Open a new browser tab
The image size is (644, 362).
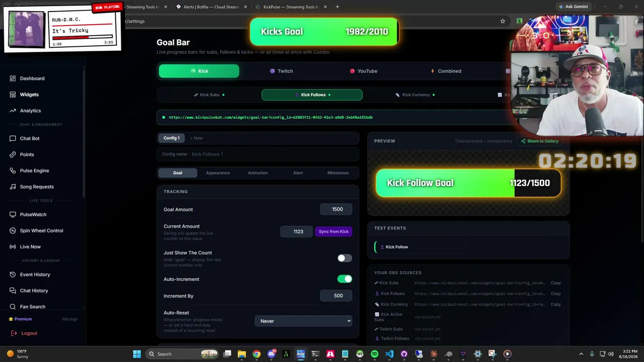pyautogui.click(x=337, y=7)
